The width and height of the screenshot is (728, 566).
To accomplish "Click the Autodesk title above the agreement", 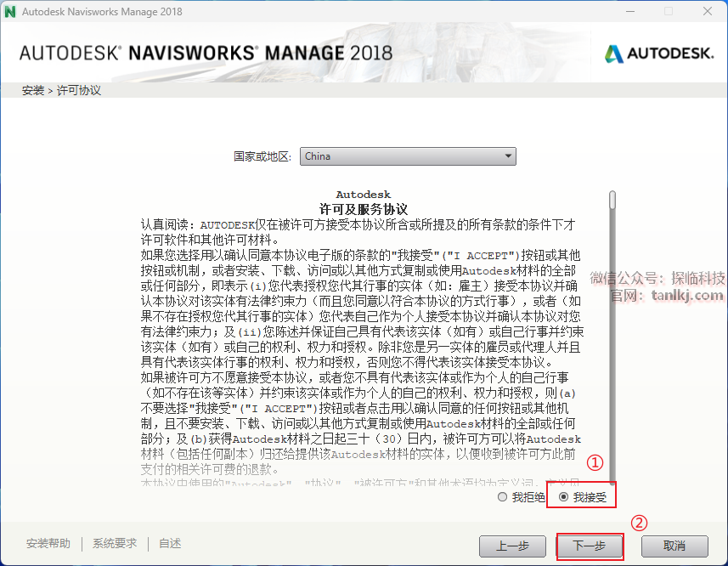I will click(x=364, y=195).
